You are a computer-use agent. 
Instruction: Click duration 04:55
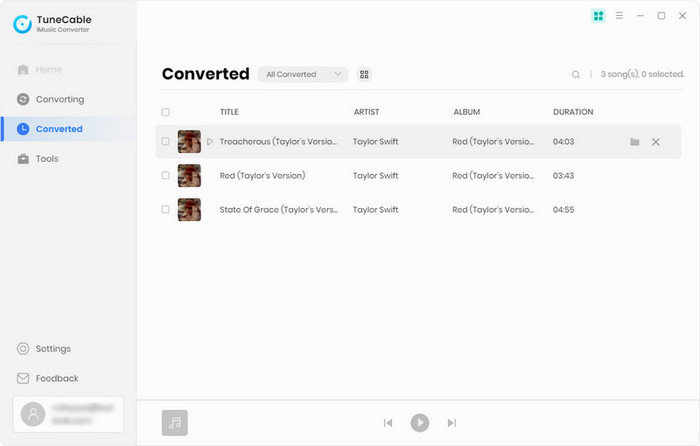563,209
